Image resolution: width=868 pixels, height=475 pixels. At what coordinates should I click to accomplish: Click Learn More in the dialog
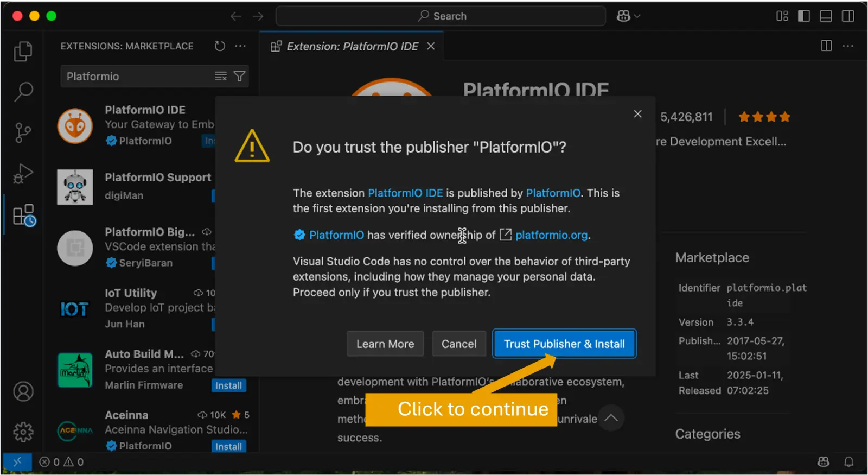click(385, 344)
